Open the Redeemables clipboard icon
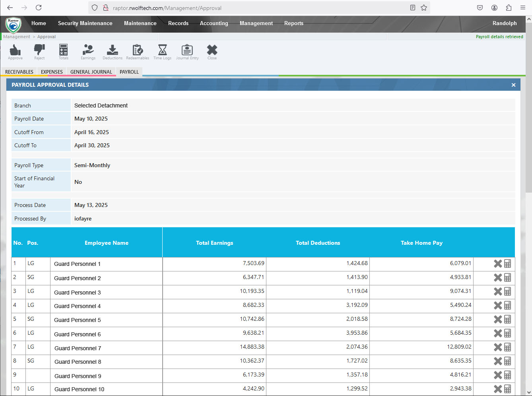 (138, 51)
